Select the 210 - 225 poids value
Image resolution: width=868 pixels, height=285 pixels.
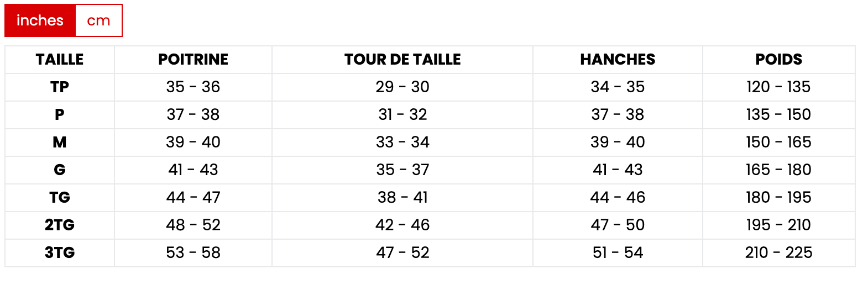click(778, 253)
